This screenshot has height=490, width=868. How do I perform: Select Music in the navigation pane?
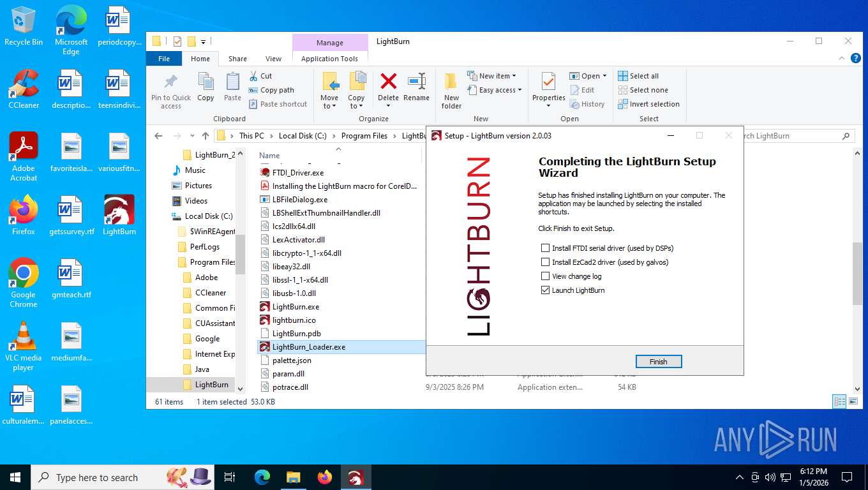(195, 170)
